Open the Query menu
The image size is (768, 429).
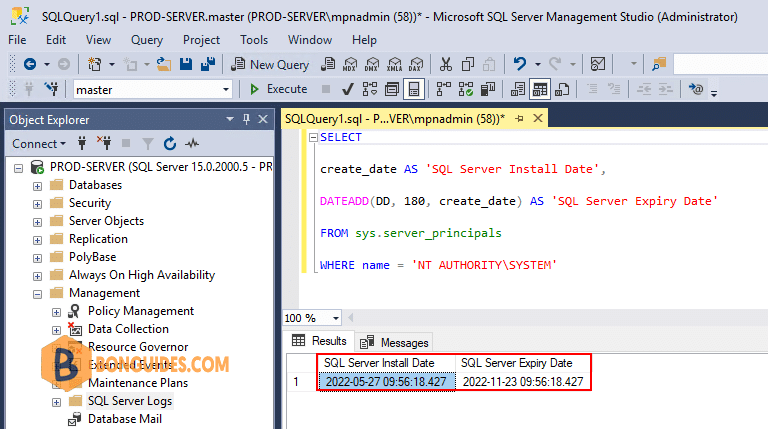147,40
